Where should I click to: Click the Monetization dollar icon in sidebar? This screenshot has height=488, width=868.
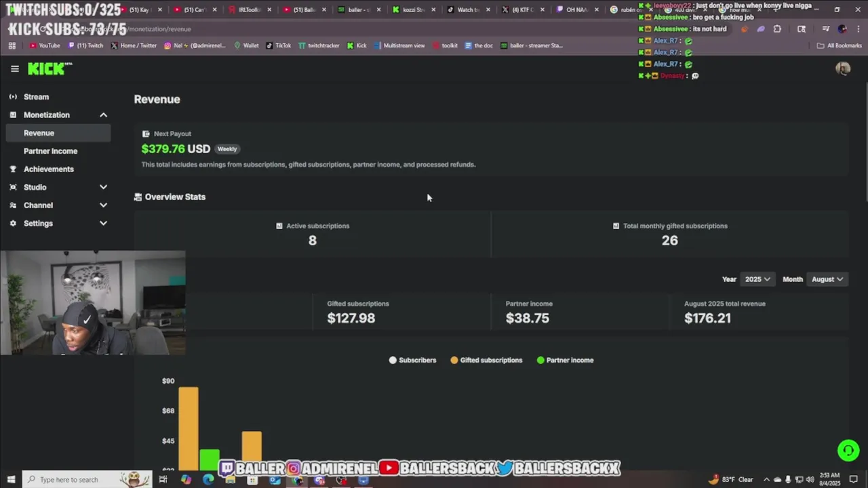(x=13, y=115)
